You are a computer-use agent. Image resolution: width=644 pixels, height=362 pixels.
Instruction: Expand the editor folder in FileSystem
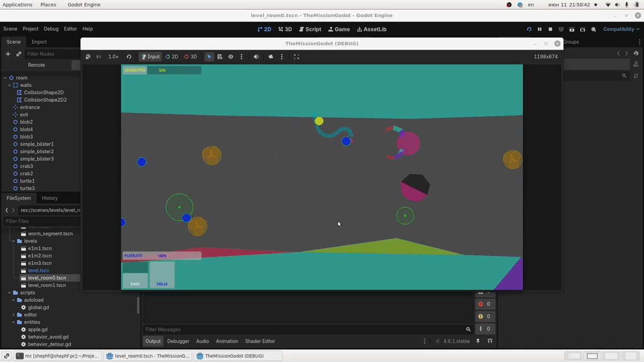14,315
